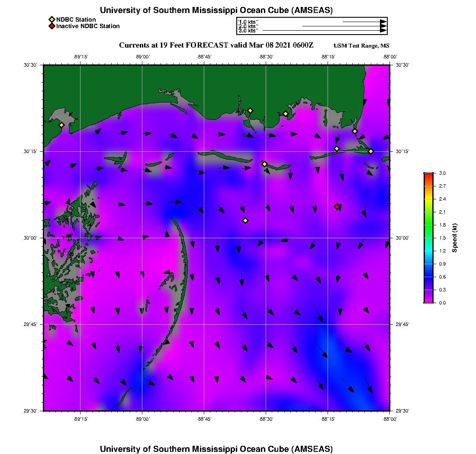This screenshot has height=454, width=476.
Task: Click the left 30°00' latitude axis label
Action: click(x=33, y=238)
